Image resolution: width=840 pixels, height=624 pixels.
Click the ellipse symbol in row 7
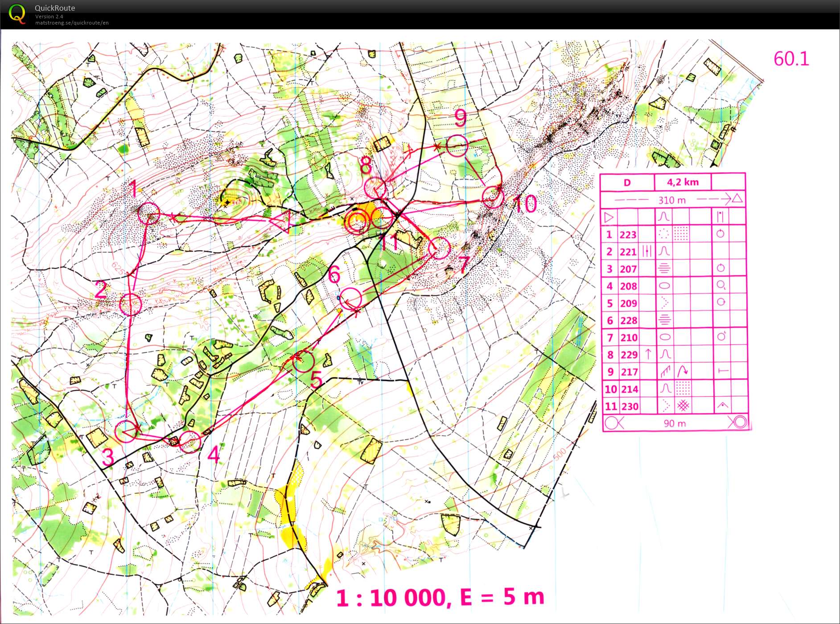click(665, 337)
